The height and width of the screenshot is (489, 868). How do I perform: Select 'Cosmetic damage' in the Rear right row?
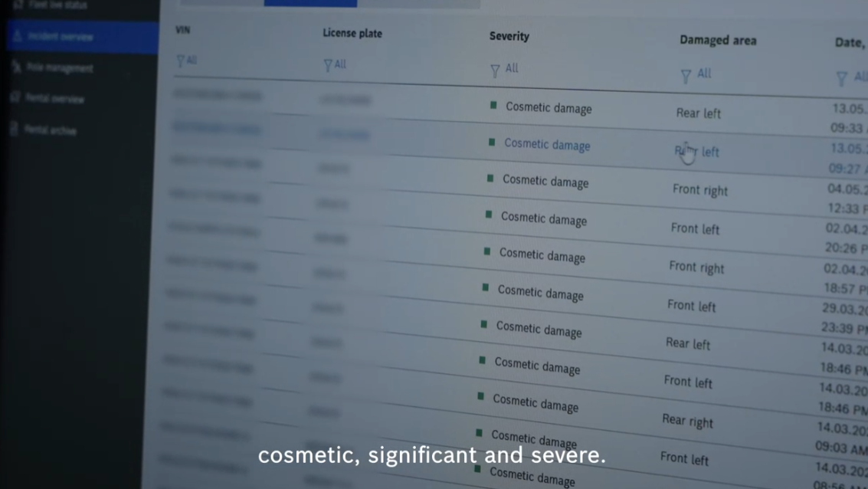(x=536, y=404)
